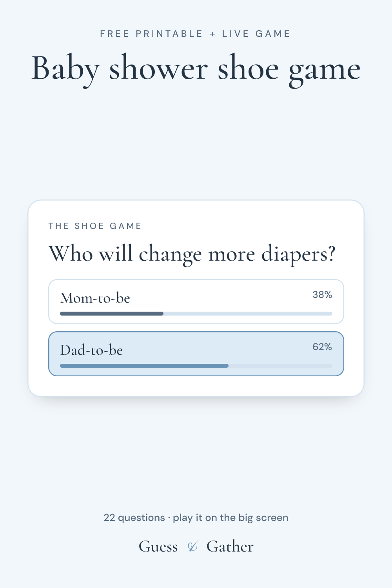
Task: Click the word "Guess" in the logo
Action: click(158, 546)
